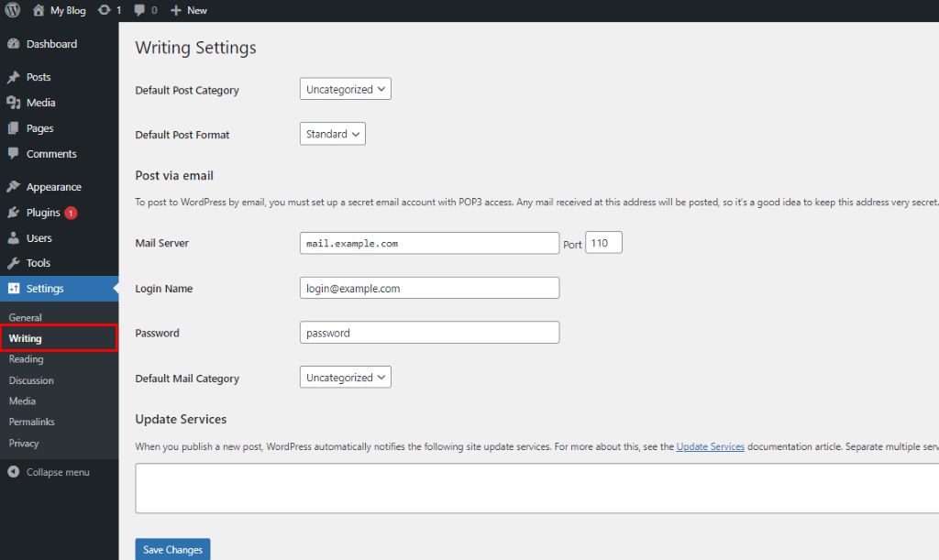939x560 pixels.
Task: Open Dashboard from the sidebar
Action: click(15, 43)
